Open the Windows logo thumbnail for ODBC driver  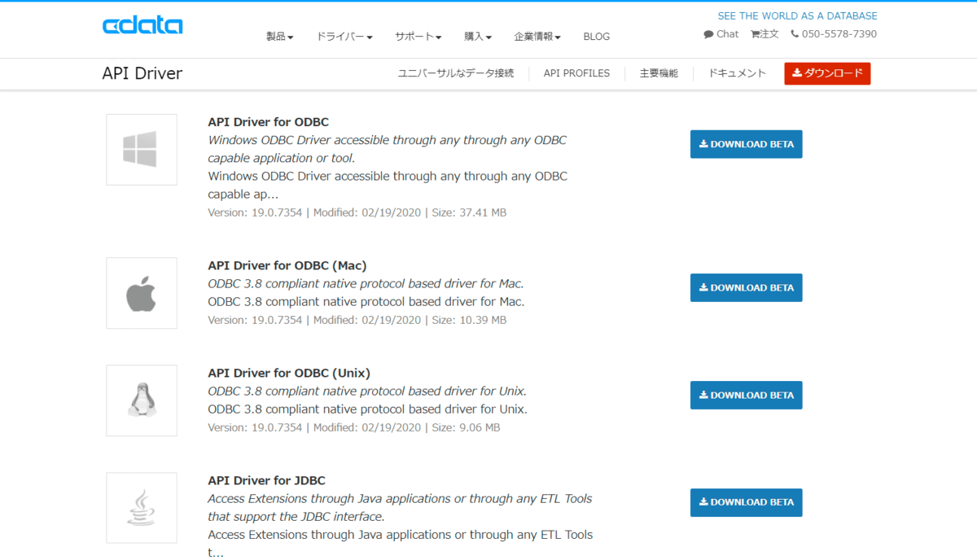(x=142, y=150)
